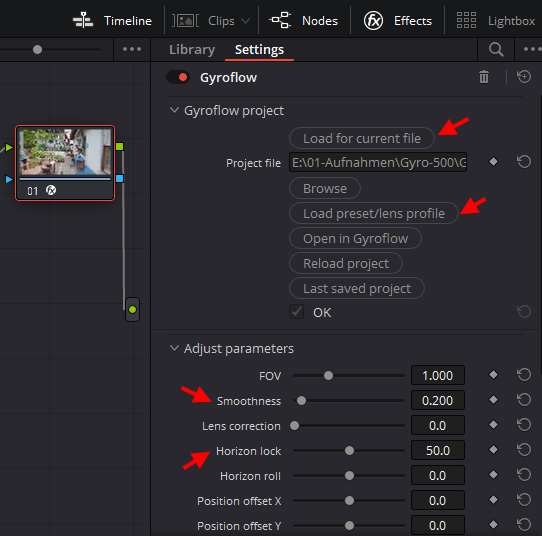This screenshot has width=542, height=536.
Task: Reset the Horizon roll parameter
Action: pyautogui.click(x=524, y=474)
